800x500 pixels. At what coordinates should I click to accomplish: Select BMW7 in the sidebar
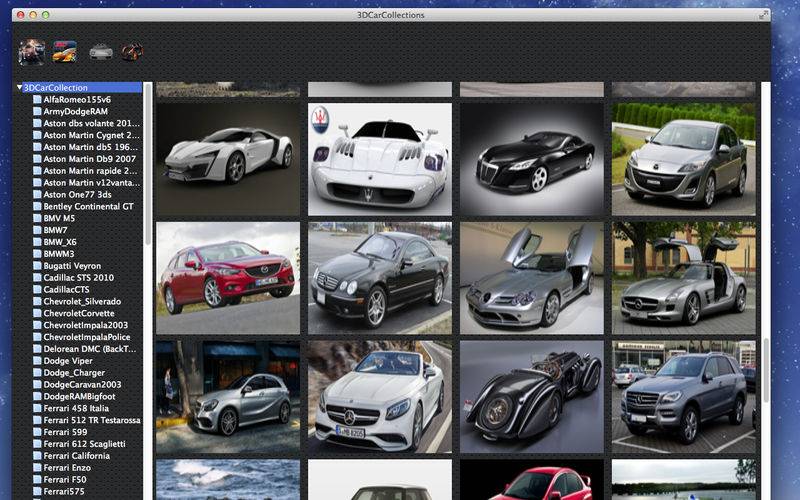(x=55, y=230)
